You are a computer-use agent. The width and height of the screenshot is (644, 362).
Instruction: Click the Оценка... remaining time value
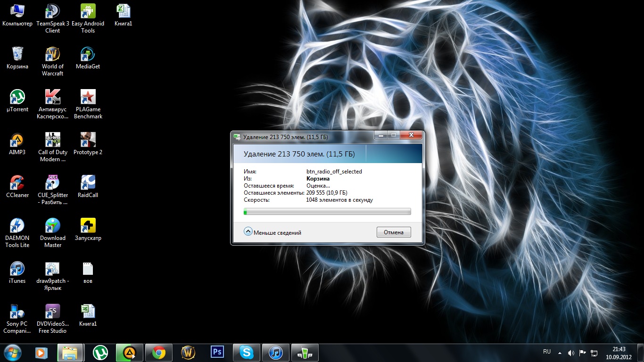tap(318, 186)
